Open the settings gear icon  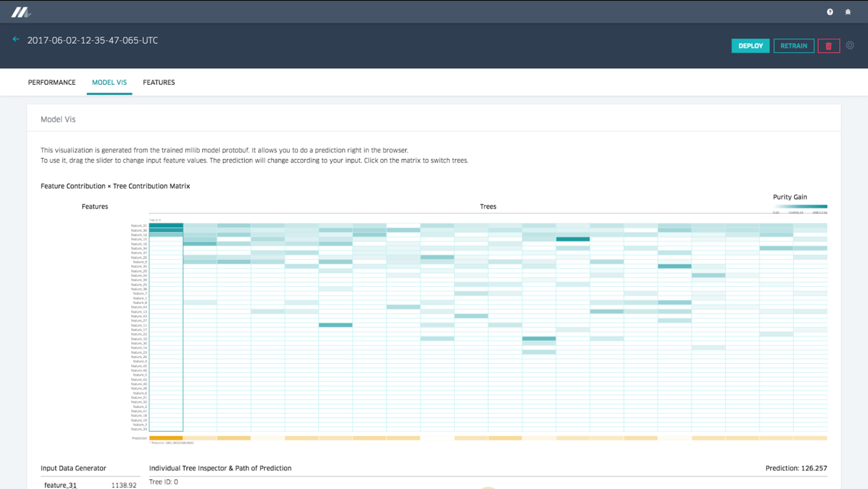[850, 45]
